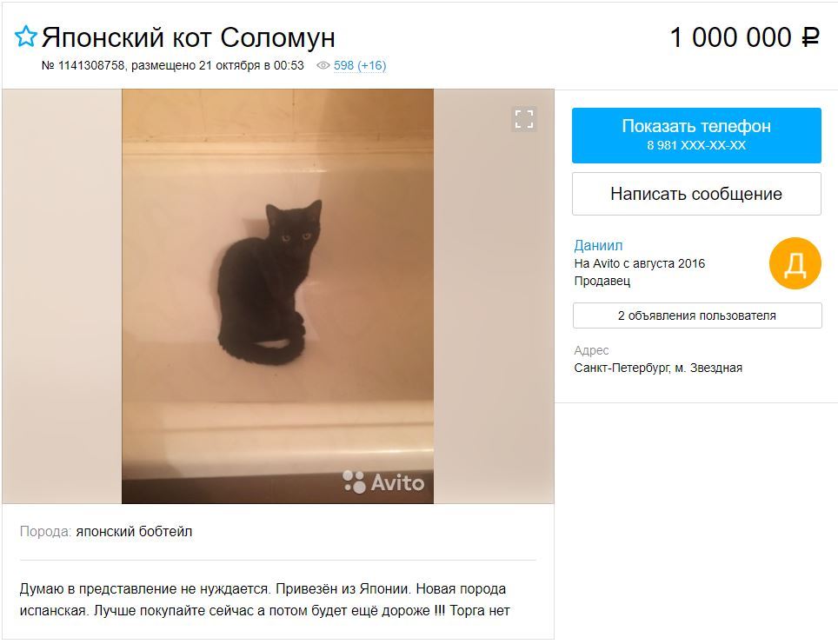Click the black cat photo
838x644 pixels.
[x=277, y=296]
